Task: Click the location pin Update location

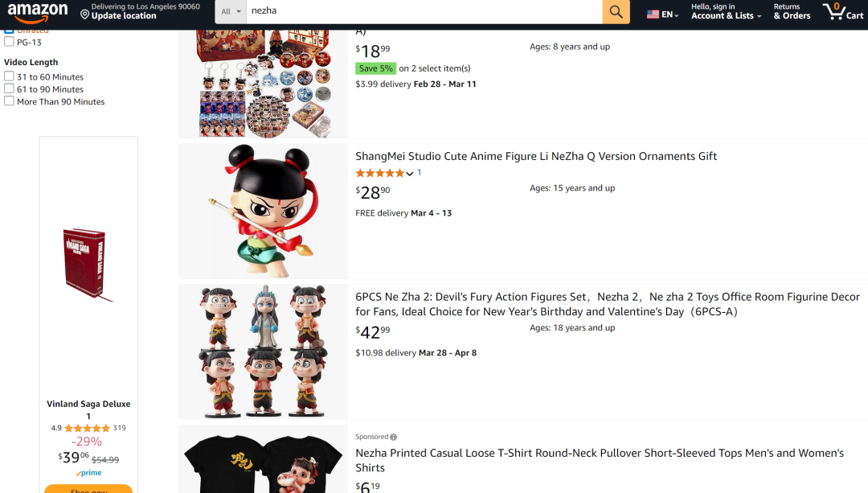Action: pyautogui.click(x=84, y=14)
